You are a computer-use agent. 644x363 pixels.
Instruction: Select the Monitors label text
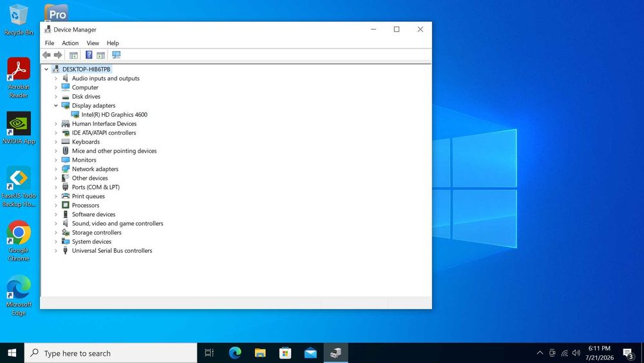pyautogui.click(x=84, y=160)
